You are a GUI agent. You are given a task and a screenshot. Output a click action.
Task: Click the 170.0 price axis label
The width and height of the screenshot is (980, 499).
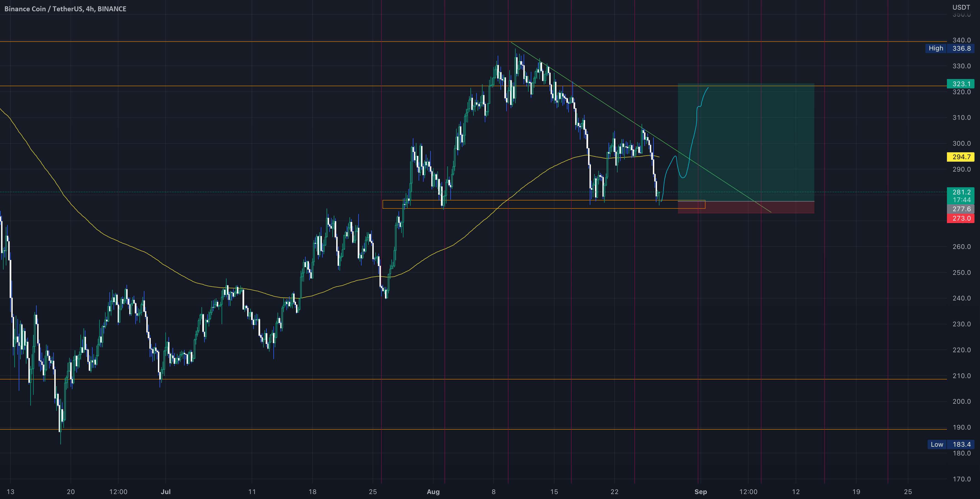(x=961, y=479)
